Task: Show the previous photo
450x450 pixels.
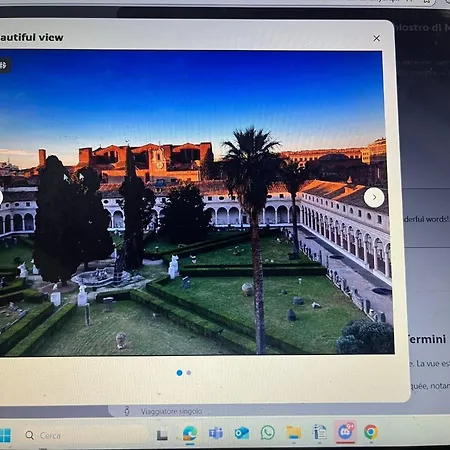Action: click(x=1, y=197)
